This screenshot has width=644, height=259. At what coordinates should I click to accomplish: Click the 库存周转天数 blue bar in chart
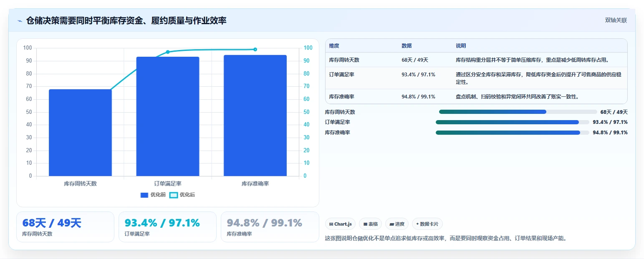[80, 133]
